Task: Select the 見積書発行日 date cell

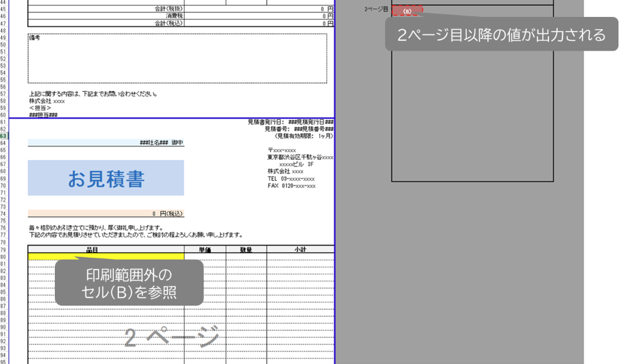Action: pos(291,122)
